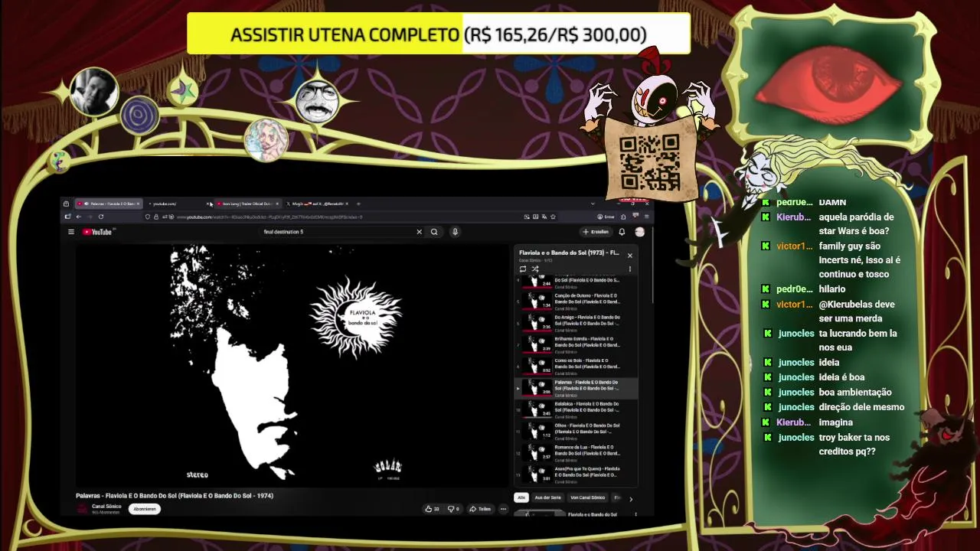This screenshot has width=980, height=551.
Task: Clear the search box with the X
Action: (x=419, y=232)
